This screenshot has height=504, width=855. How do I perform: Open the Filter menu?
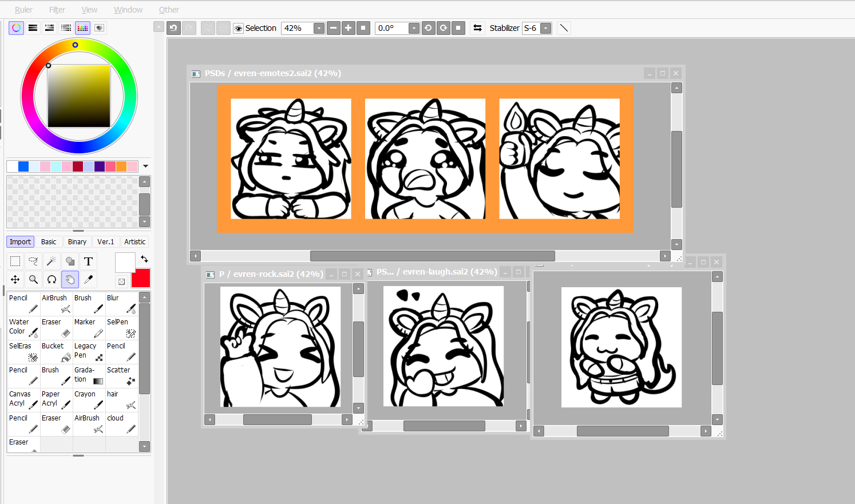point(57,10)
